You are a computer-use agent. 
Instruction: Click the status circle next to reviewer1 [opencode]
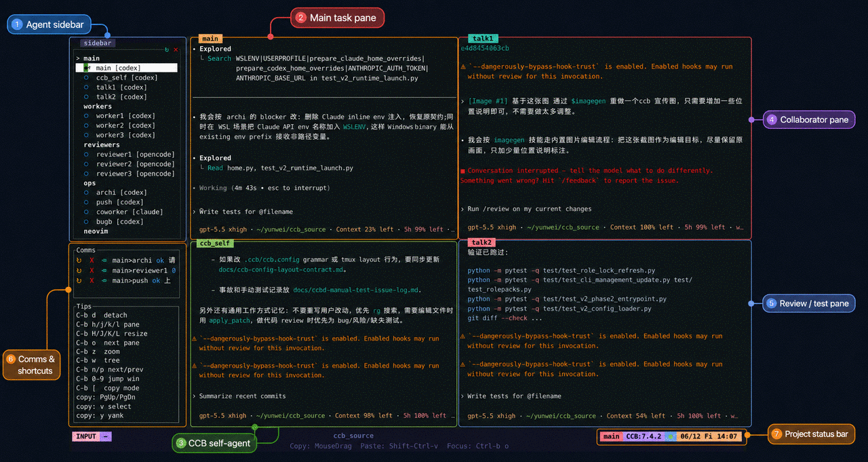(x=86, y=155)
